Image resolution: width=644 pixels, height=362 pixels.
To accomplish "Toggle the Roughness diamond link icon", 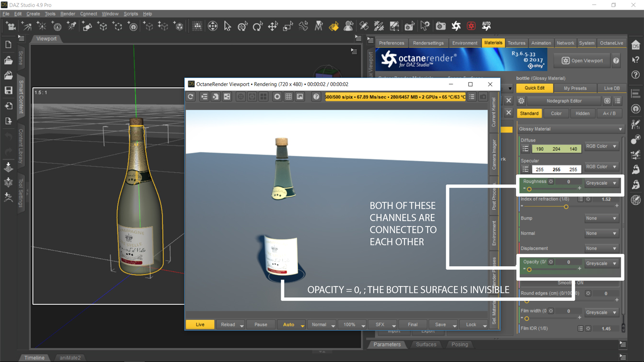I will 551,182.
